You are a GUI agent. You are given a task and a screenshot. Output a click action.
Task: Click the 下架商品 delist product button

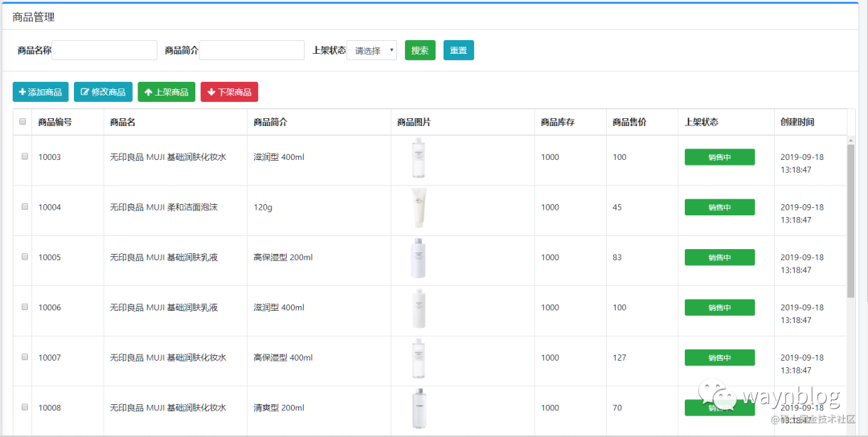[x=229, y=92]
